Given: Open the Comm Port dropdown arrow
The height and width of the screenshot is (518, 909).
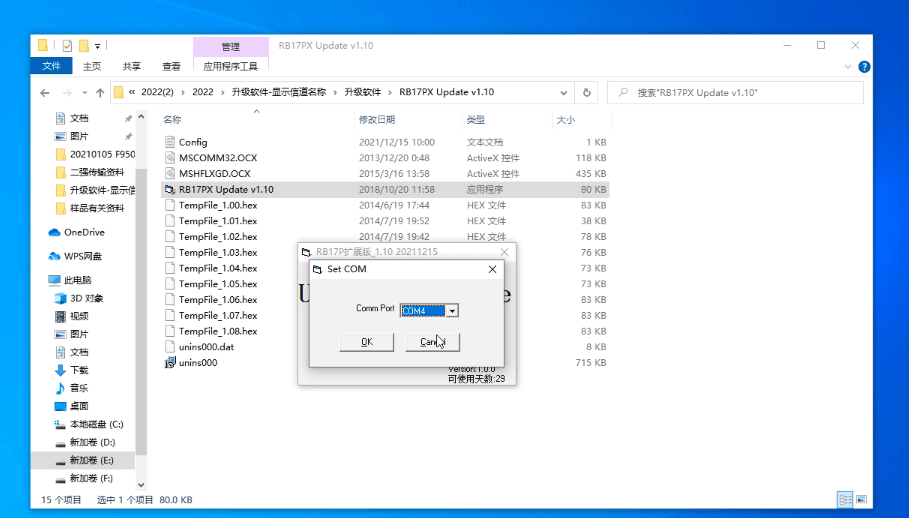Looking at the screenshot, I should 453,311.
